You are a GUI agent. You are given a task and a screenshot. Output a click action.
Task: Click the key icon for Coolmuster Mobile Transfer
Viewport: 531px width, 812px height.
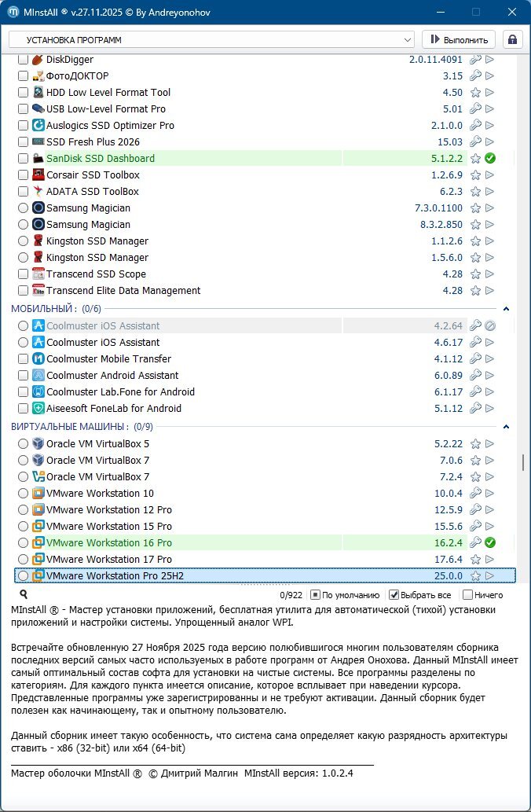(x=475, y=359)
